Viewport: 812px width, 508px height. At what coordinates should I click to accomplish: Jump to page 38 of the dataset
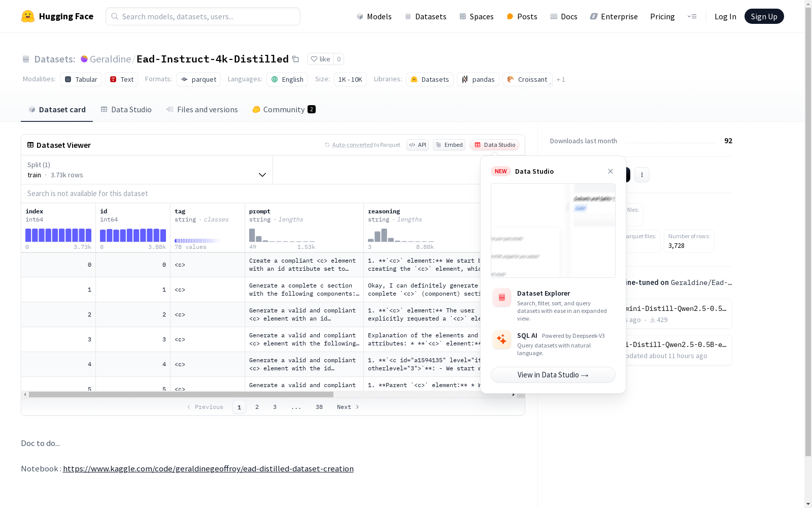[319, 407]
